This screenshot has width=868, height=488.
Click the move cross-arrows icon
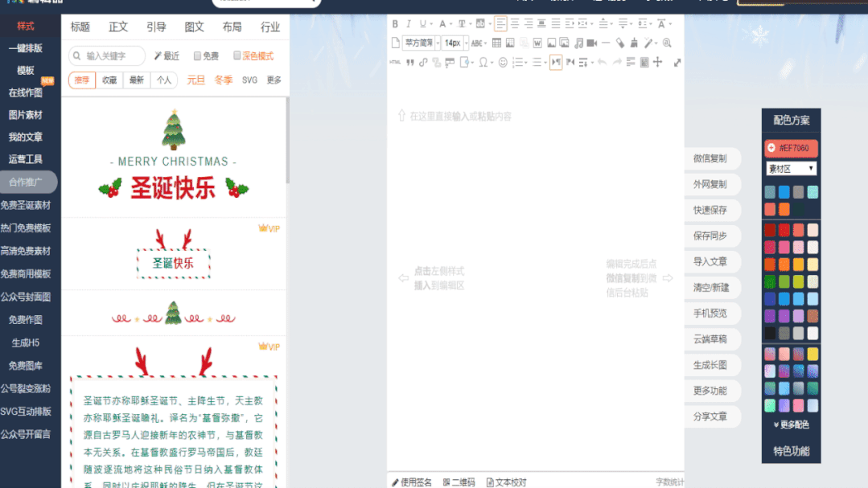pos(658,62)
